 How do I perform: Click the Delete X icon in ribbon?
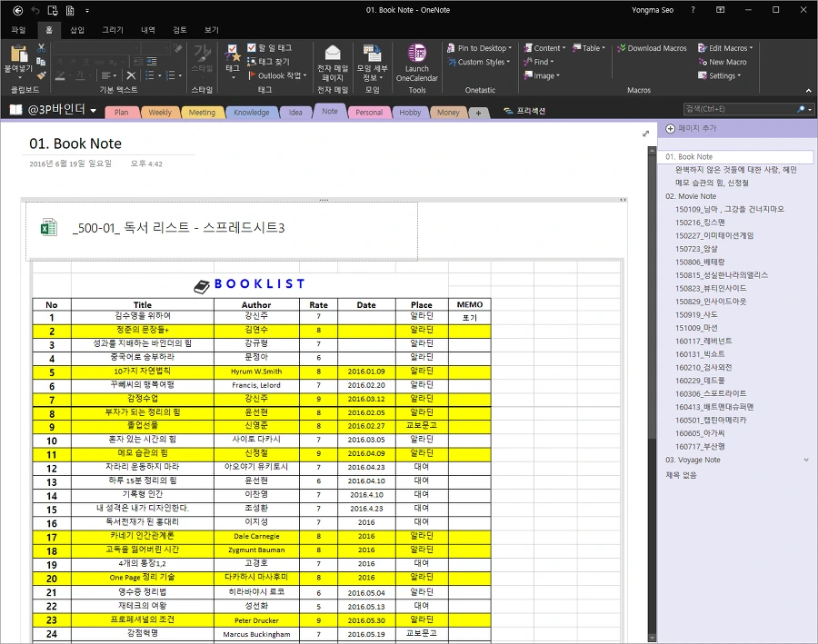tap(132, 75)
